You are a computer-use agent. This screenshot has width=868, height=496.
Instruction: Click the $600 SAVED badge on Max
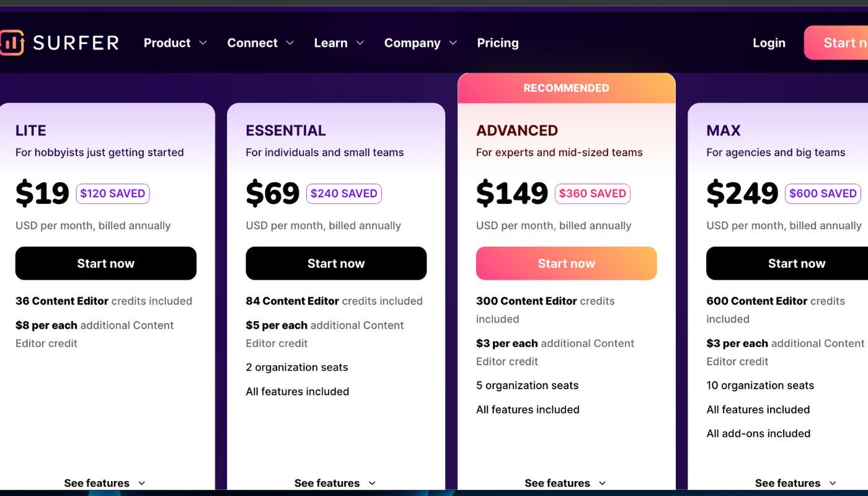pyautogui.click(x=823, y=193)
